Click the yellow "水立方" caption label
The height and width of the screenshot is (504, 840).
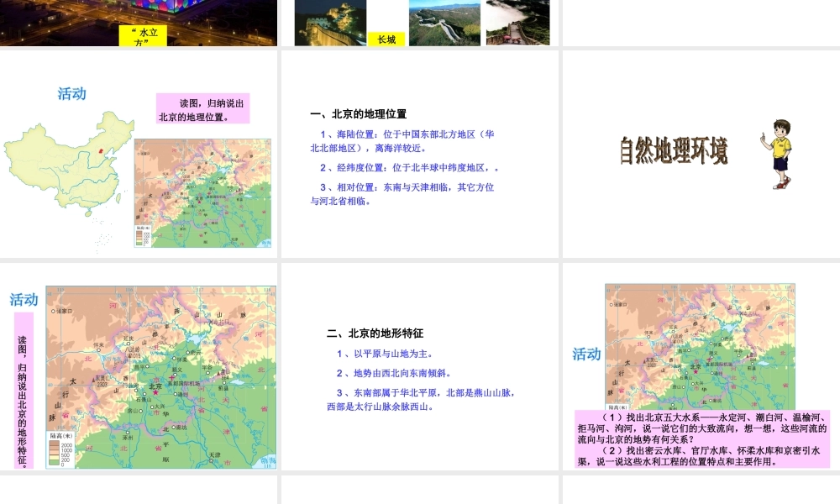click(143, 35)
